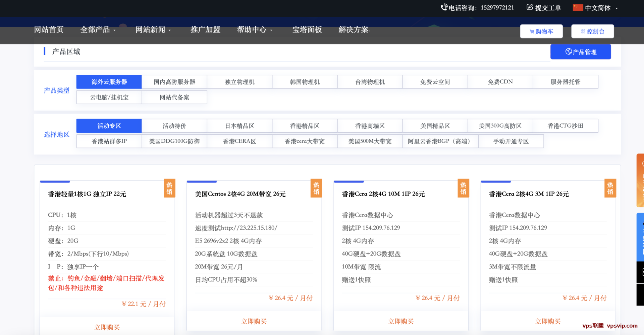Select the 海外云服务器 product type
The height and width of the screenshot is (335, 644).
pos(109,82)
